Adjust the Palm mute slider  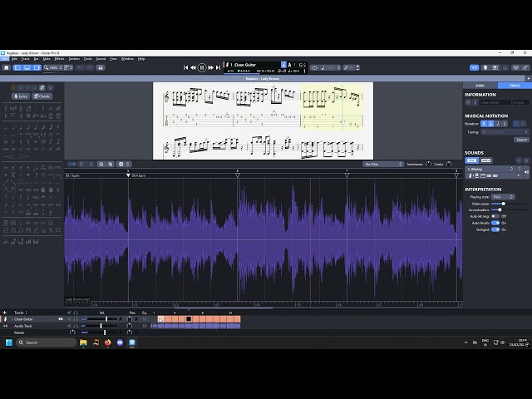point(504,204)
